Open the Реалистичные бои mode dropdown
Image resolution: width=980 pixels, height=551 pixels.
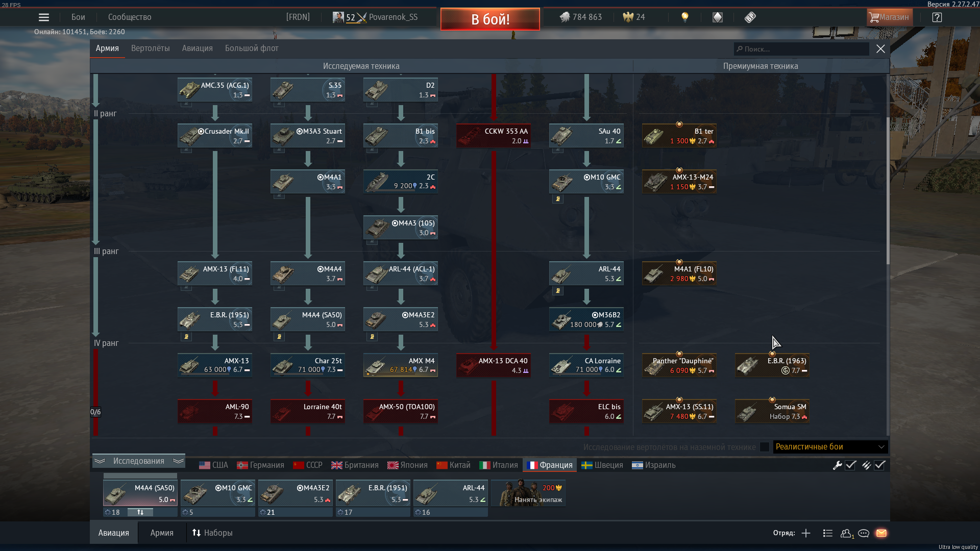[x=830, y=447]
